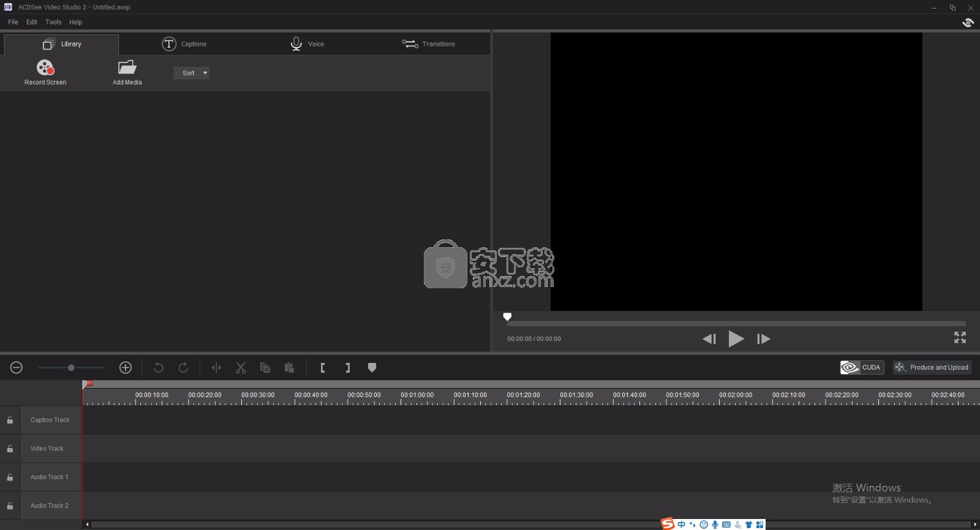
Task: Click the Add marker shield icon
Action: 372,367
